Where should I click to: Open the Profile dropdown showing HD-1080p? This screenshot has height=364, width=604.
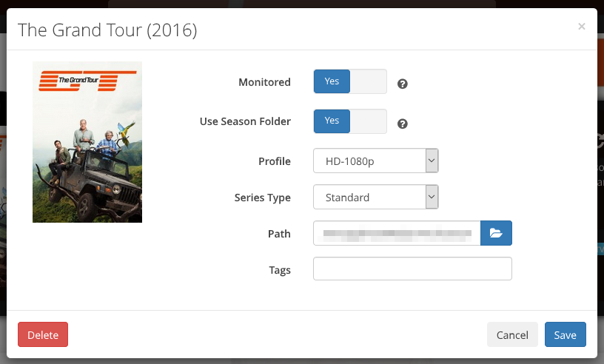click(x=375, y=161)
